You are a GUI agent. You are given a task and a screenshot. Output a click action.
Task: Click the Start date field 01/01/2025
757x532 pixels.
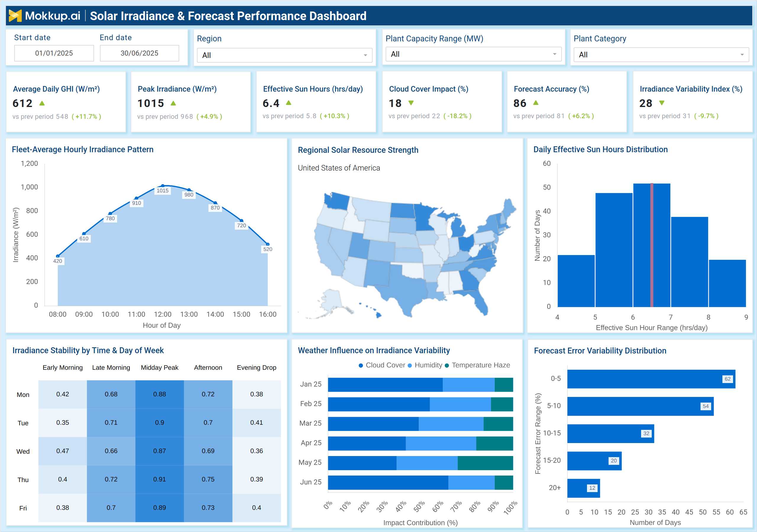pos(54,53)
